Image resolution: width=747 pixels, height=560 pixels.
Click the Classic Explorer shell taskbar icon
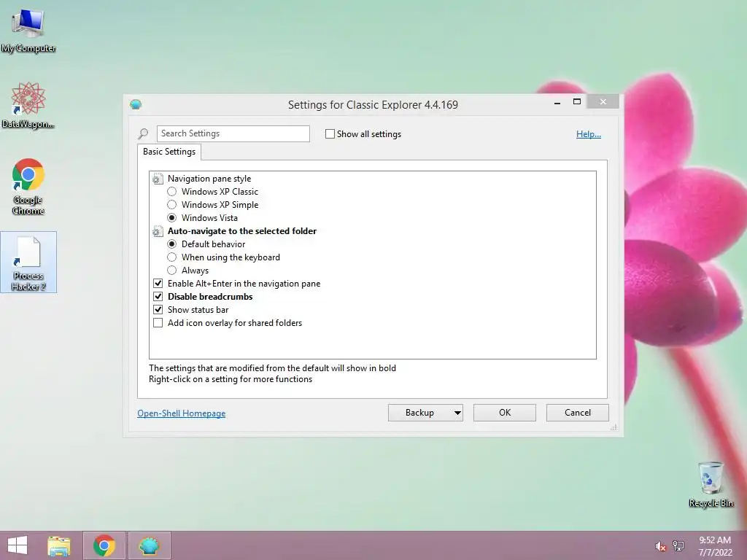[149, 545]
